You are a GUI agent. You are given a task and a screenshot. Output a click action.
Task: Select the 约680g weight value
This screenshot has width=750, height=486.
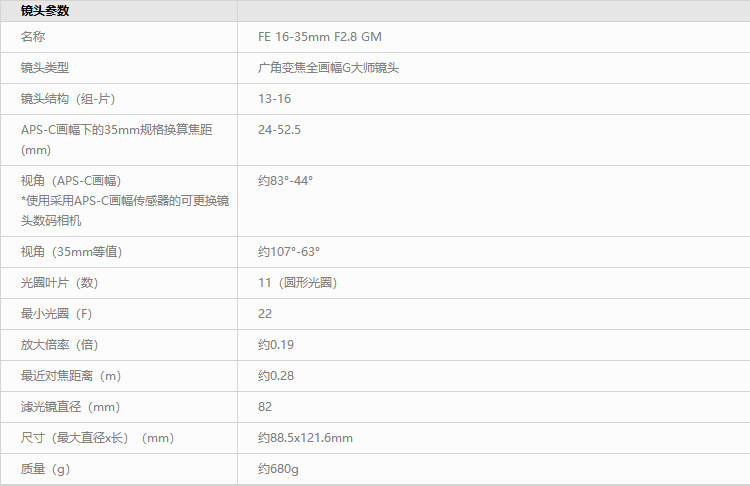coord(278,469)
